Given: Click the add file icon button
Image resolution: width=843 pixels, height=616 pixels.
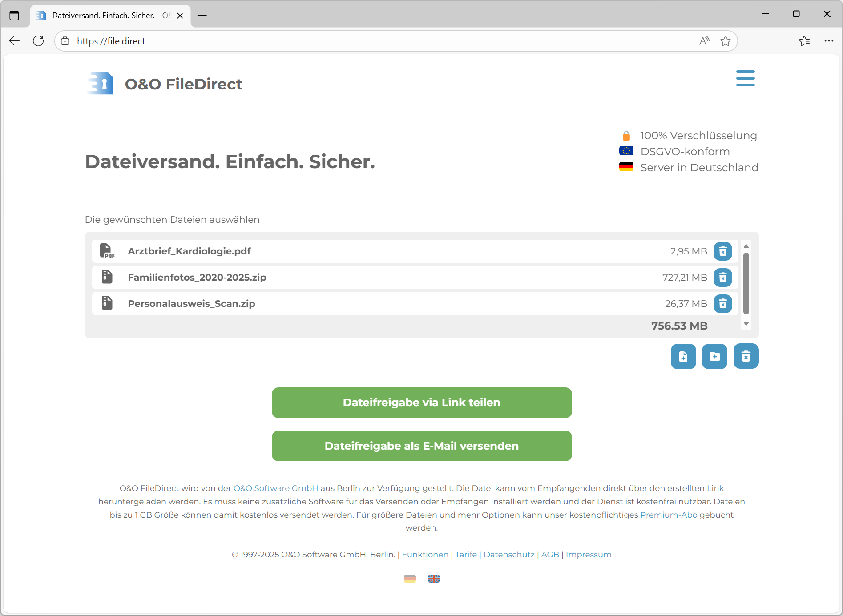Looking at the screenshot, I should (x=683, y=356).
